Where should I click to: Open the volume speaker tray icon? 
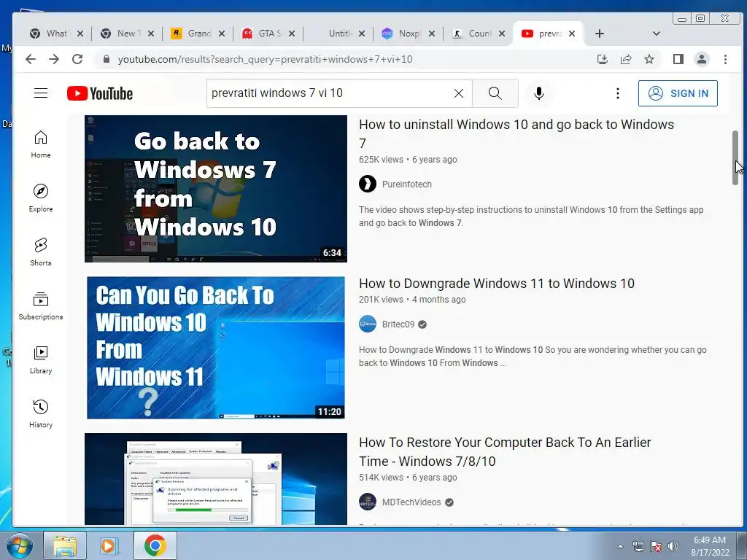click(673, 546)
